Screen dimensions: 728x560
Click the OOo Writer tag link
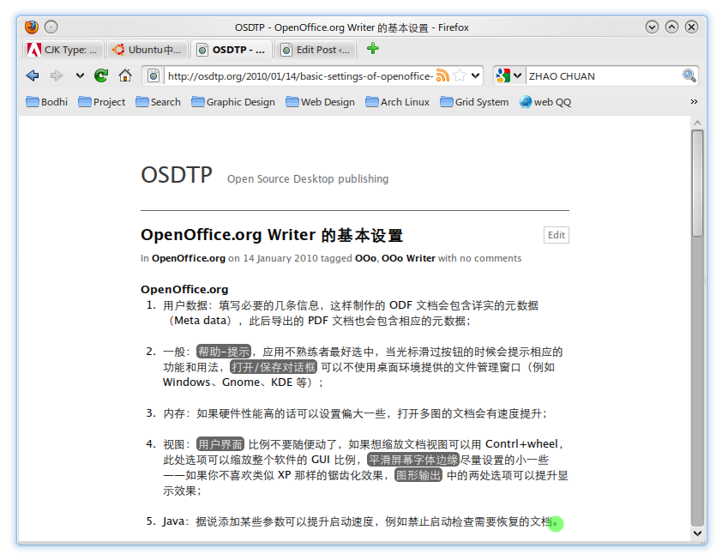(408, 258)
